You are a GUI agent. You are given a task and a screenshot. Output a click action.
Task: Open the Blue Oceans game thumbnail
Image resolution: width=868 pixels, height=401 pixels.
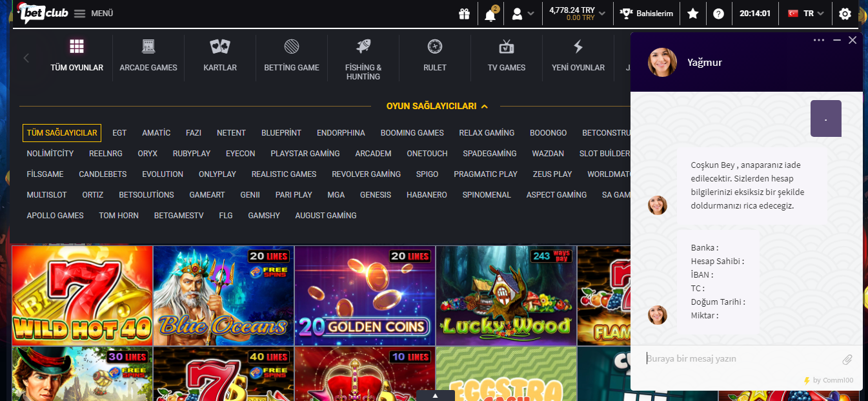(223, 296)
